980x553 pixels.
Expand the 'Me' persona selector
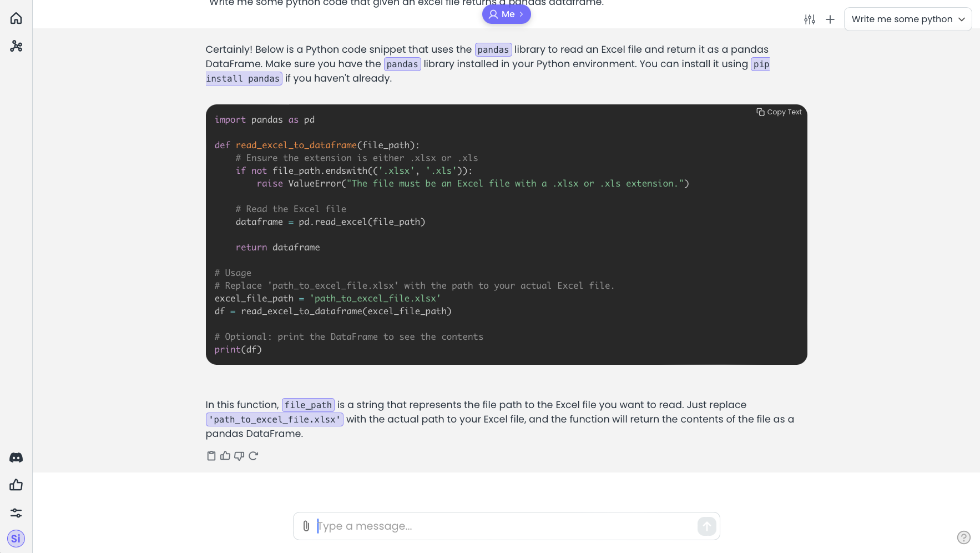coord(506,14)
